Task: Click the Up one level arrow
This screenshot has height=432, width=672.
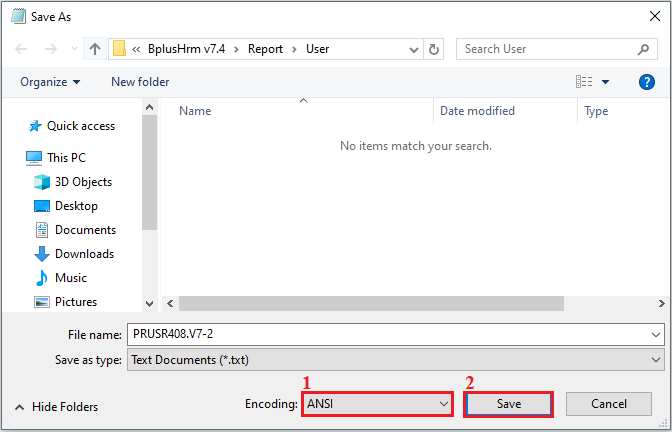Action: (95, 49)
